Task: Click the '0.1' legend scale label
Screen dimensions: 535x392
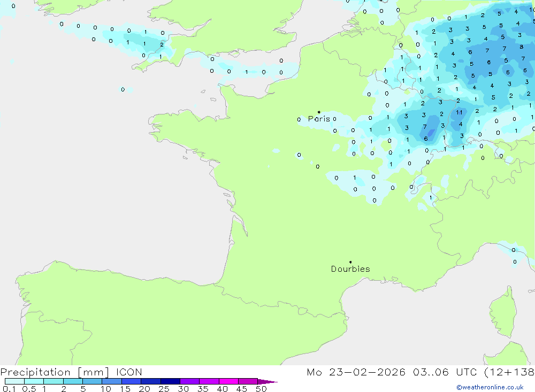Action: coord(9,389)
